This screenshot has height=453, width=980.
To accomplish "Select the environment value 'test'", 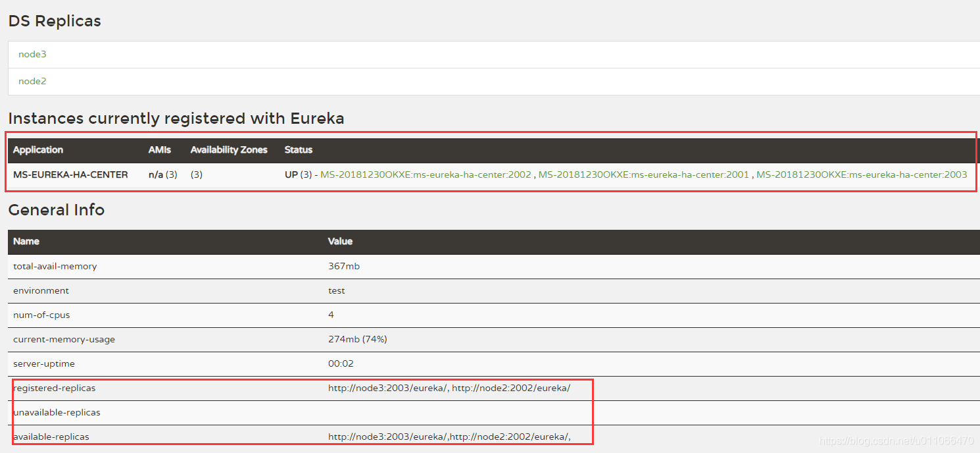I will [x=337, y=290].
